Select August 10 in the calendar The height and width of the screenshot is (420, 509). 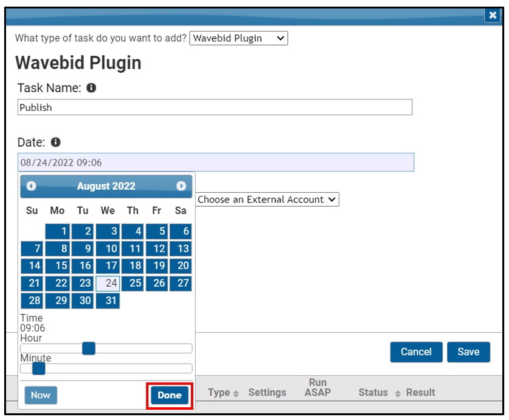108,248
